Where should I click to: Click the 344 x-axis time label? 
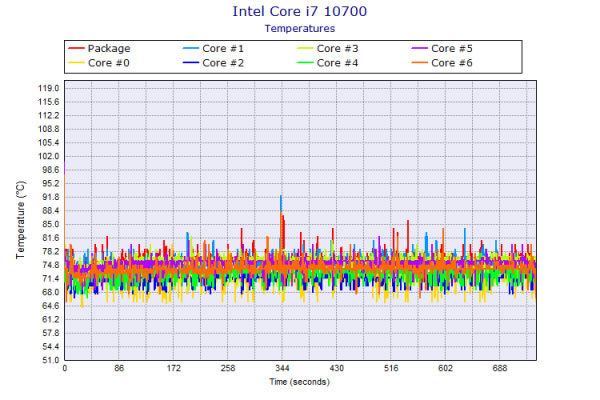tap(282, 368)
